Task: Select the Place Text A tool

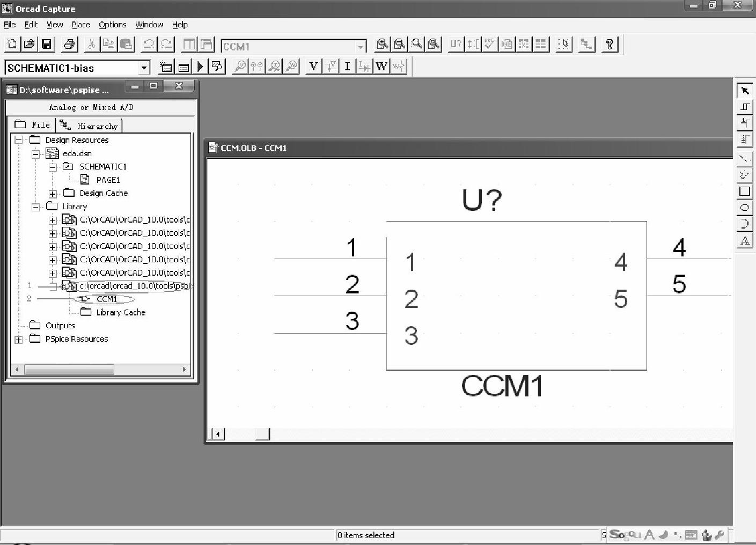Action: 745,240
